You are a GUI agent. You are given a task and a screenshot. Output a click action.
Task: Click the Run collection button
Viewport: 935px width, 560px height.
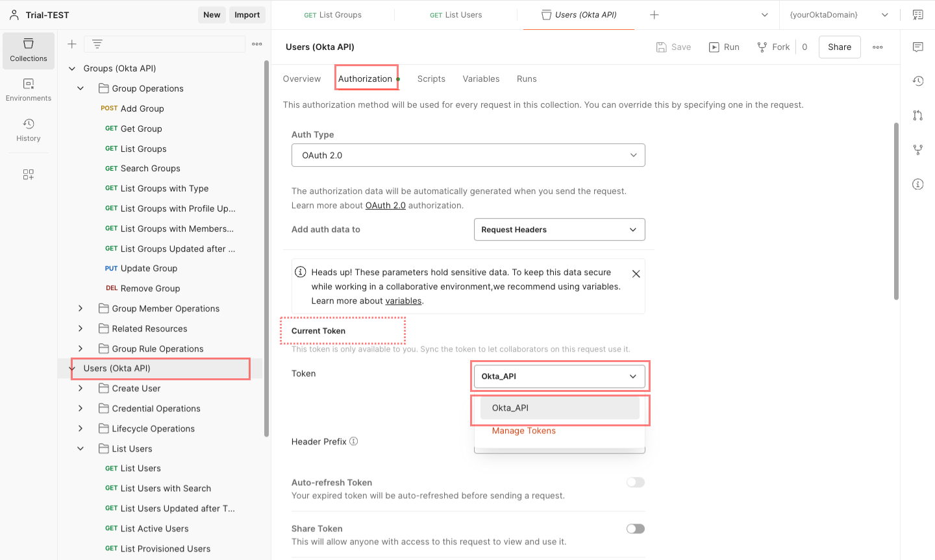click(724, 47)
